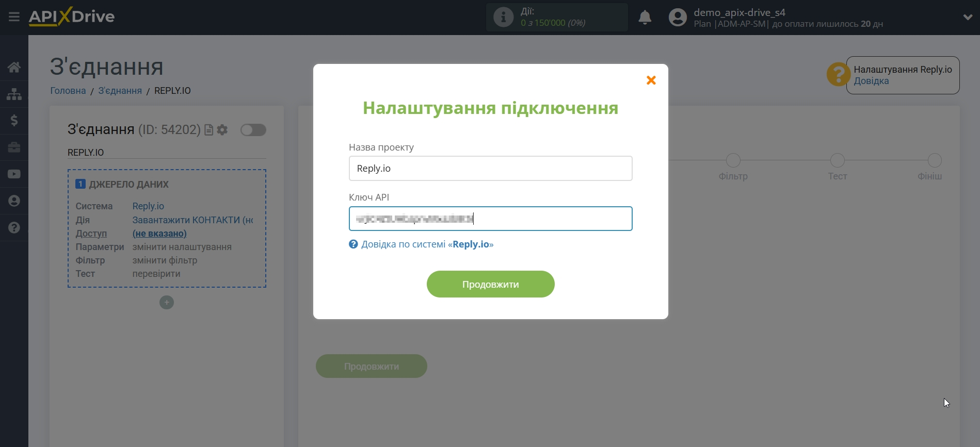Open the connections hierarchy sidebar icon
The height and width of the screenshot is (447, 980).
coord(14,94)
